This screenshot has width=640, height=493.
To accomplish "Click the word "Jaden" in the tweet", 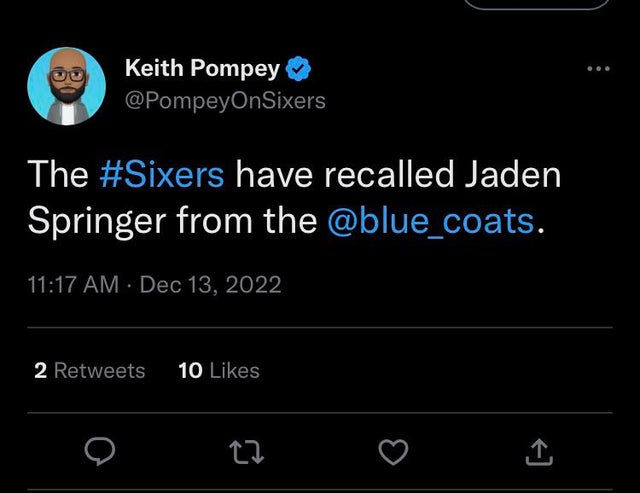I will [x=514, y=174].
